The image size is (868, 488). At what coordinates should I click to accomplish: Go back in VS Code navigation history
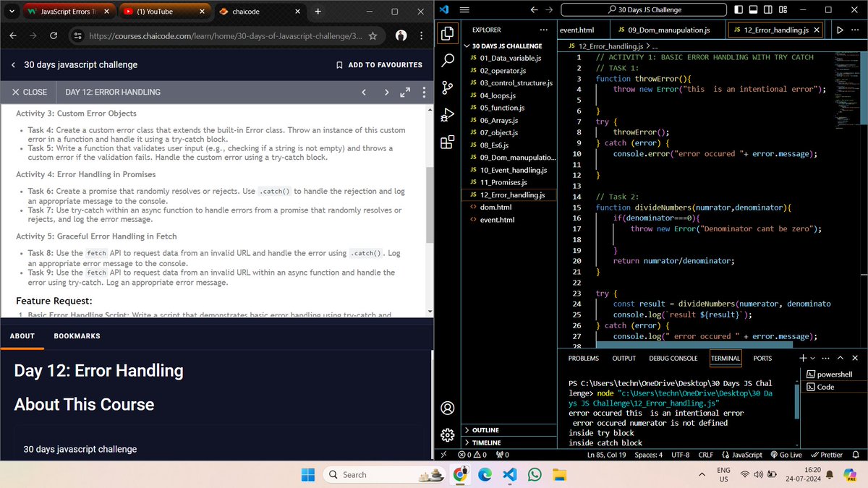(534, 9)
